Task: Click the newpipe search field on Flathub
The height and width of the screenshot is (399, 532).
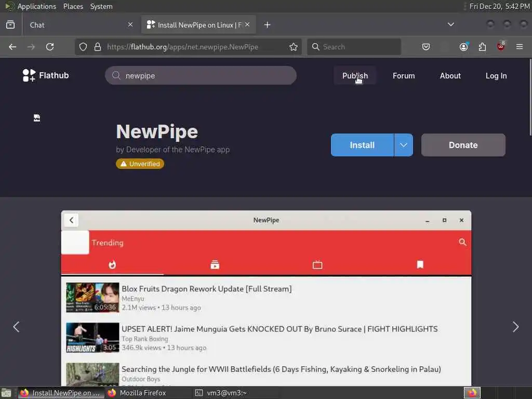Action: point(201,75)
